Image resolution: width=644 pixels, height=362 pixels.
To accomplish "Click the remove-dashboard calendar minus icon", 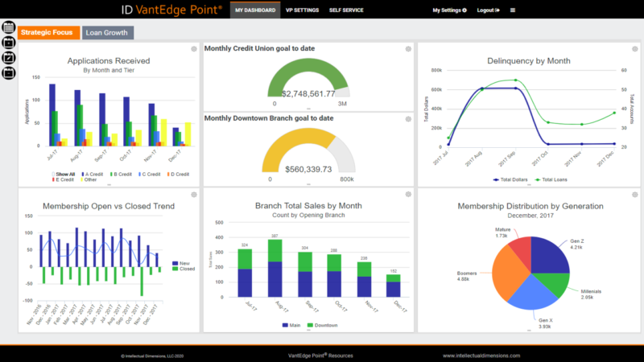I will pyautogui.click(x=9, y=73).
